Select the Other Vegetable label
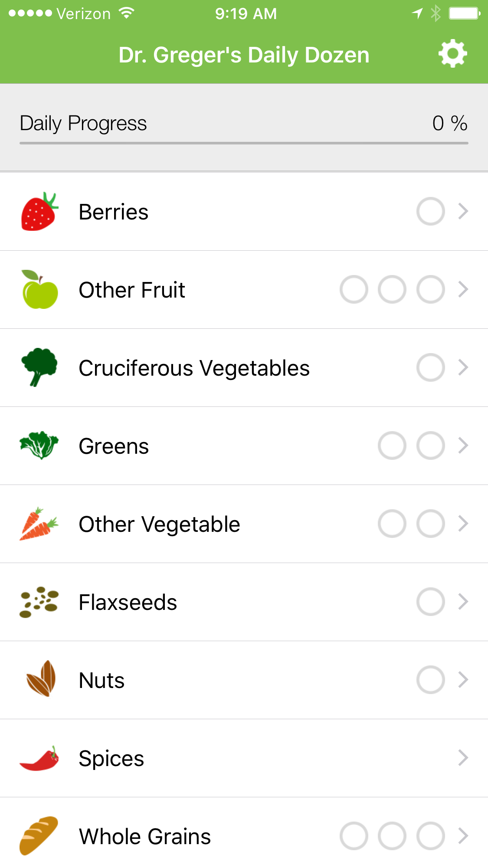 (x=159, y=524)
